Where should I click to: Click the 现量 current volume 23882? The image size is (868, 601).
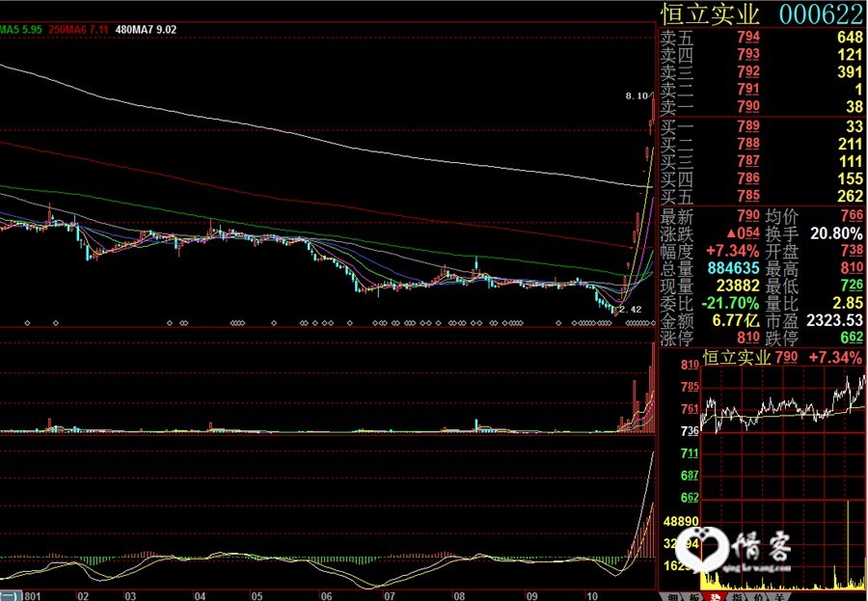(738, 286)
